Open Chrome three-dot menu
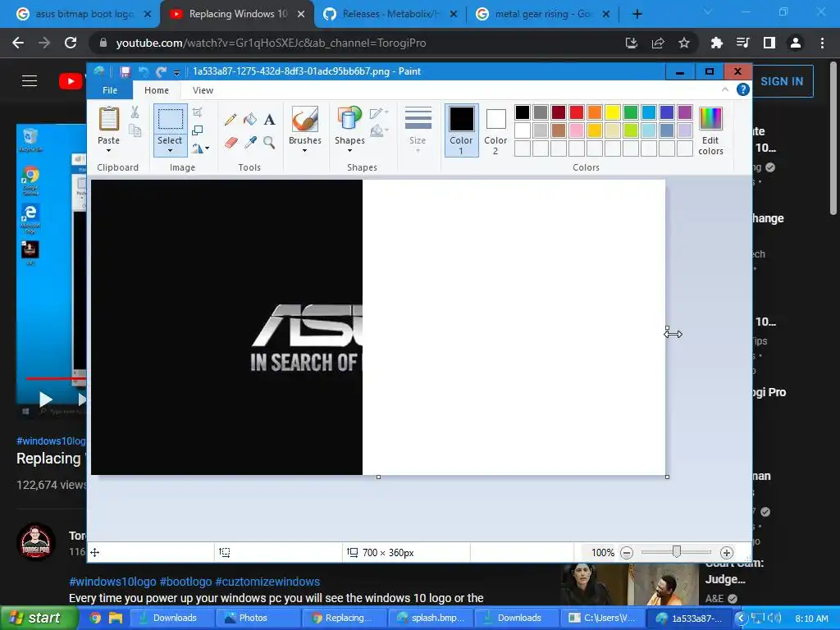This screenshot has height=630, width=840. click(822, 43)
